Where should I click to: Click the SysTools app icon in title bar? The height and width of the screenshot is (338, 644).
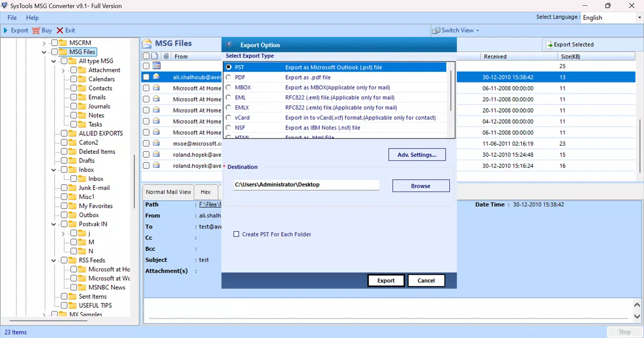point(5,6)
